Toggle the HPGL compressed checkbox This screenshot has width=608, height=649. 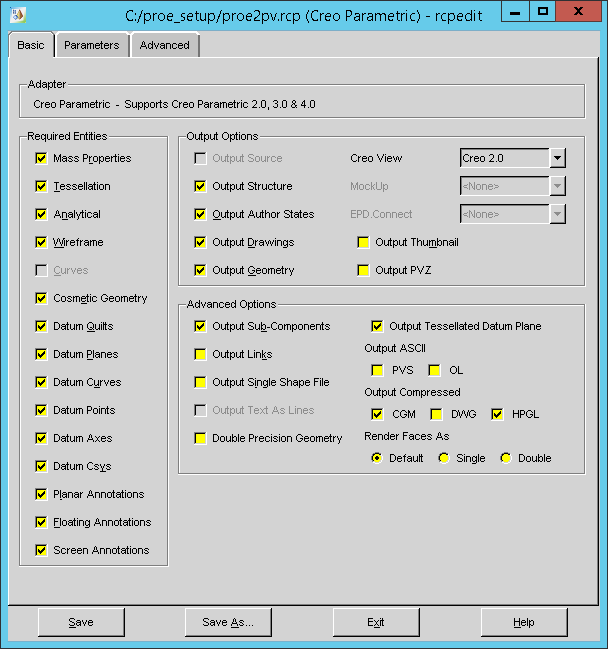(x=497, y=414)
